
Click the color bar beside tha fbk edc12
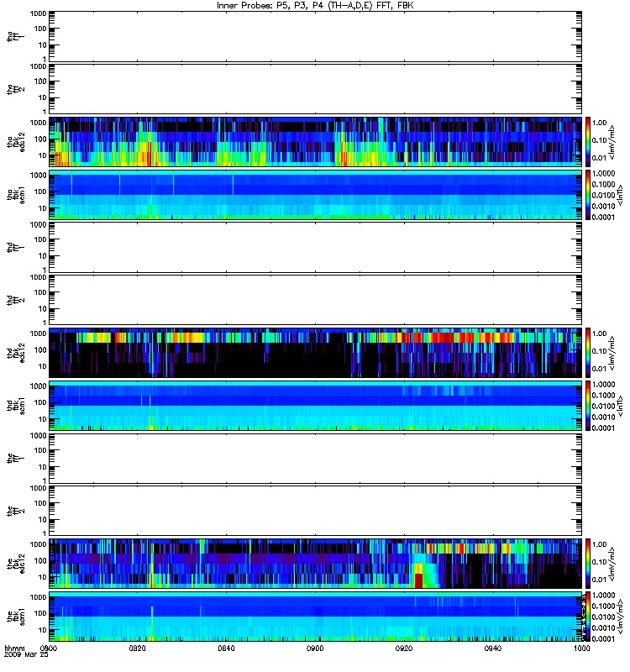click(587, 142)
